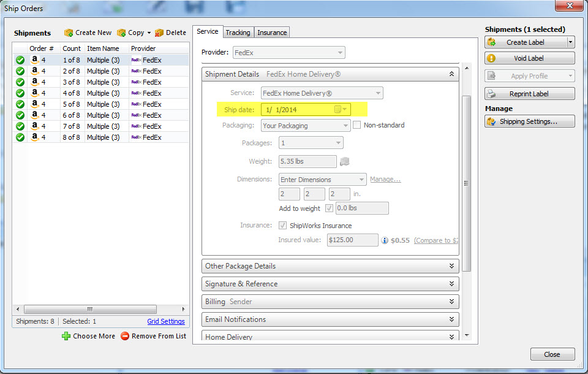Expand the Home Delivery section
The width and height of the screenshot is (588, 374).
click(x=451, y=337)
